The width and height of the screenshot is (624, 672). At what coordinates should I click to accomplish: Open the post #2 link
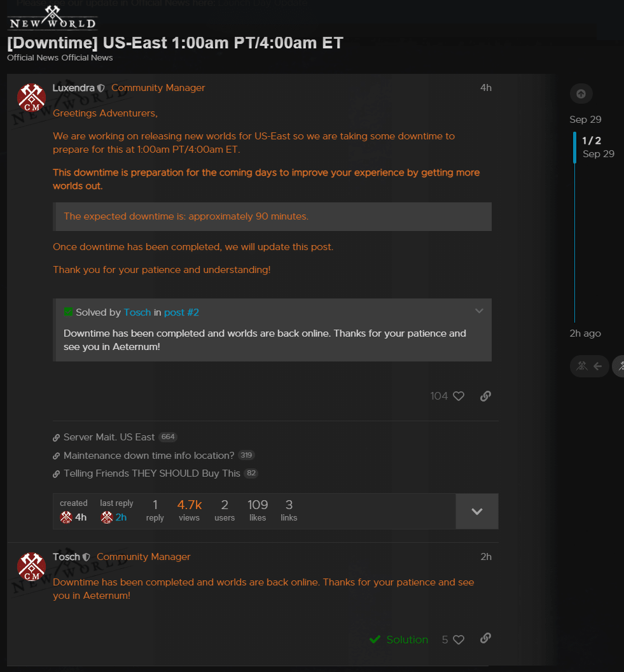[x=181, y=312]
